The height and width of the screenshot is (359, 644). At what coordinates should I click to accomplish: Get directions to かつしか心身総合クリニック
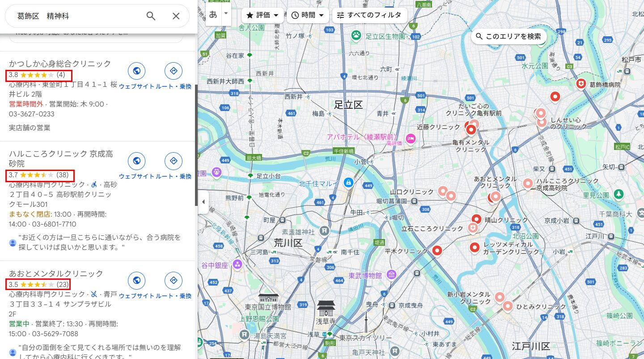click(x=174, y=71)
